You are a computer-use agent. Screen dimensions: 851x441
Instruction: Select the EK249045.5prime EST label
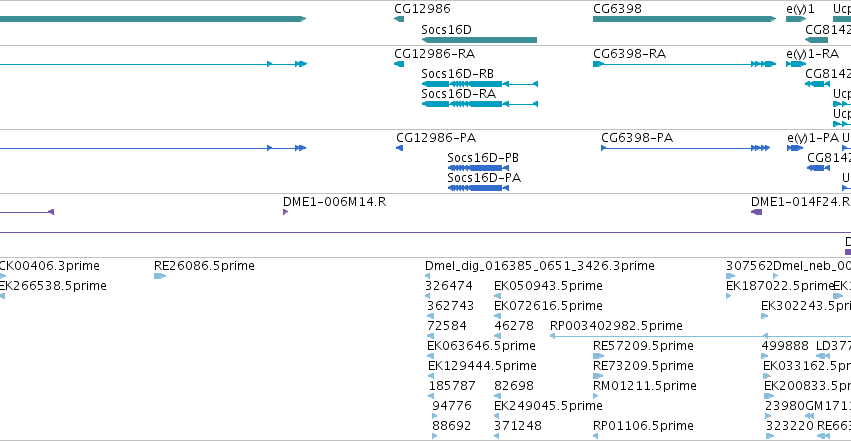click(548, 406)
